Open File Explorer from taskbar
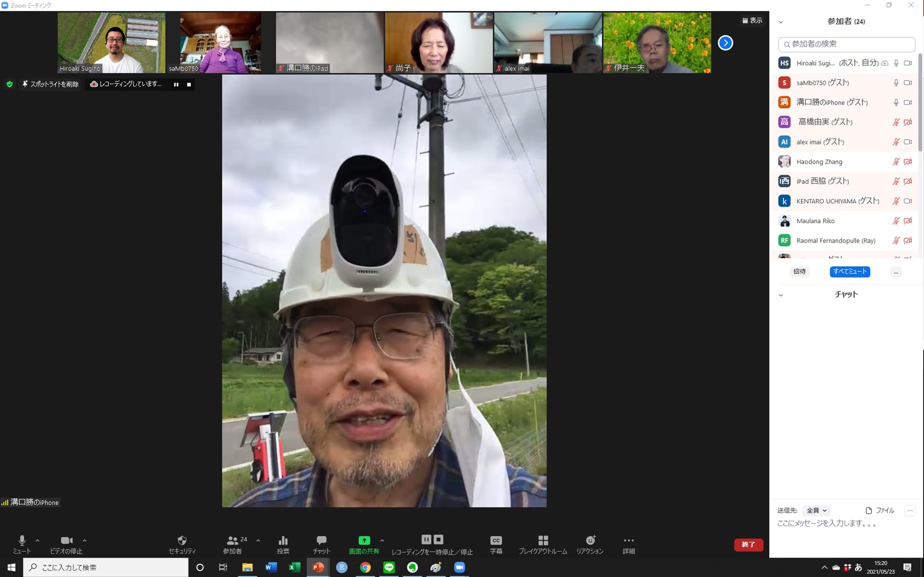 tap(247, 567)
